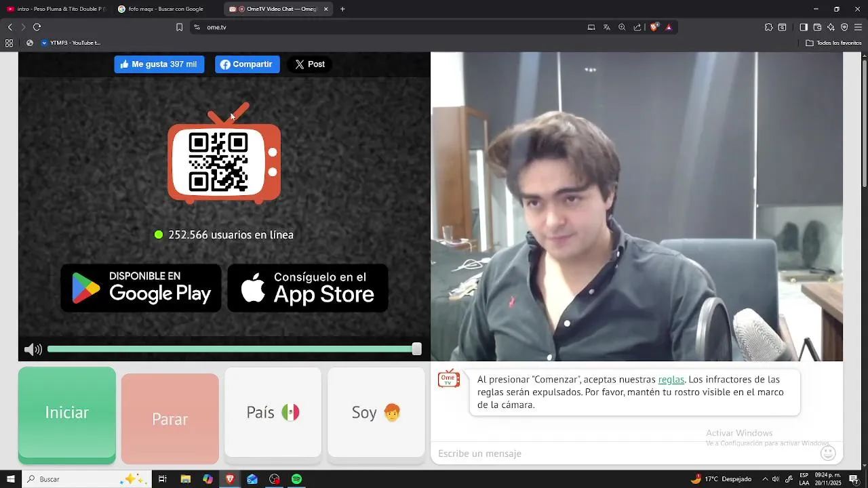Viewport: 868px width, 488px height.
Task: Click the translate page icon
Action: (x=607, y=27)
